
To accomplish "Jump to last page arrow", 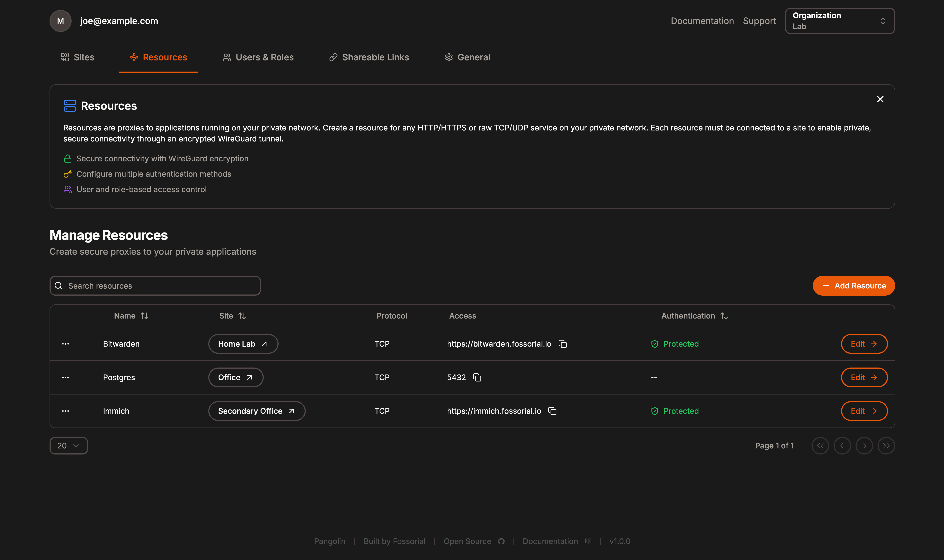I will pos(886,446).
